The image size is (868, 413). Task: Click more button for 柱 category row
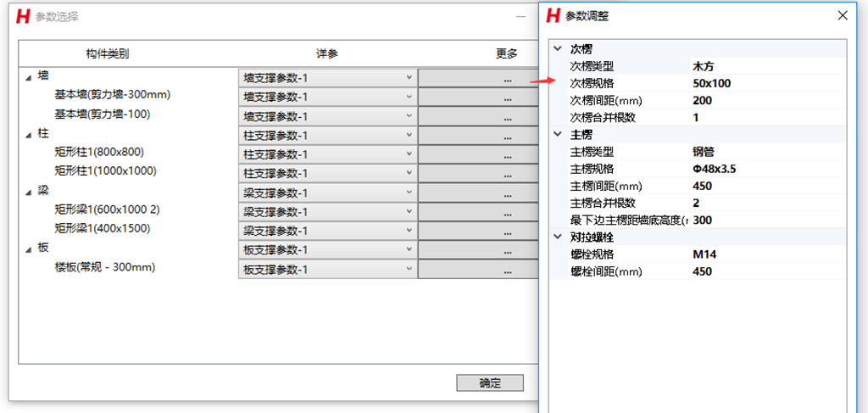point(478,136)
